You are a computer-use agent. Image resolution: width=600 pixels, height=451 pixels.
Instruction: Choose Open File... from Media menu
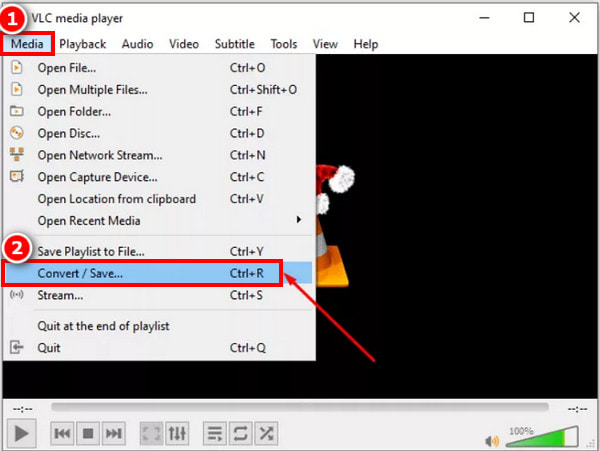(159, 68)
